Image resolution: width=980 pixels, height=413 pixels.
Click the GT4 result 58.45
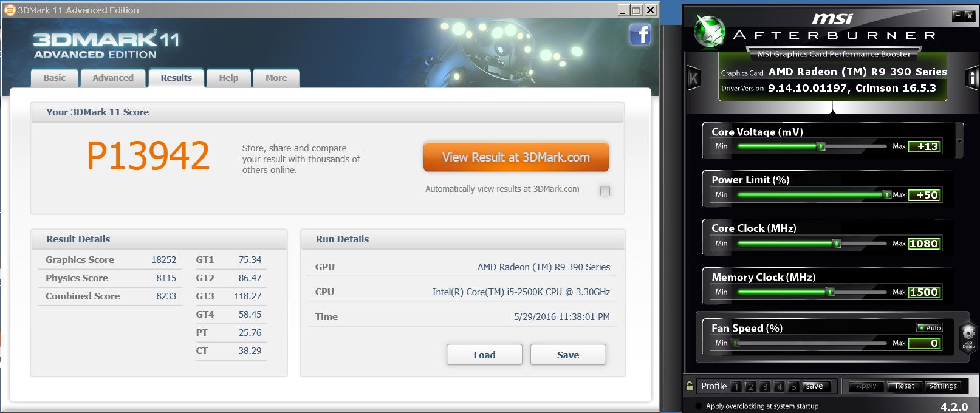coord(250,314)
